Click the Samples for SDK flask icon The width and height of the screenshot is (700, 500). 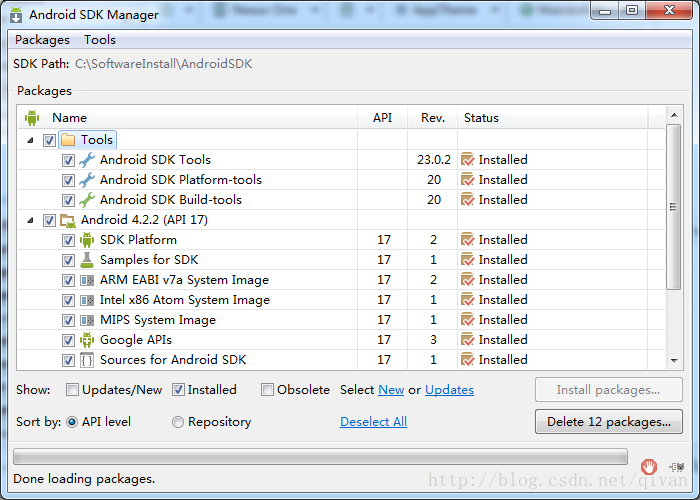(x=87, y=260)
